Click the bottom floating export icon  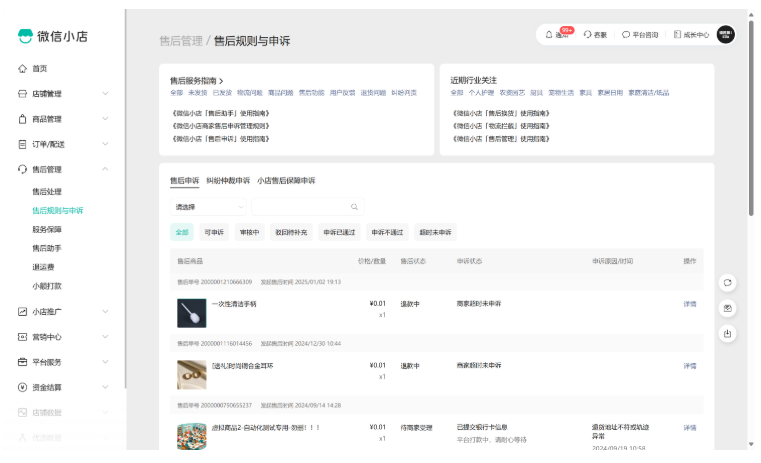point(728,333)
